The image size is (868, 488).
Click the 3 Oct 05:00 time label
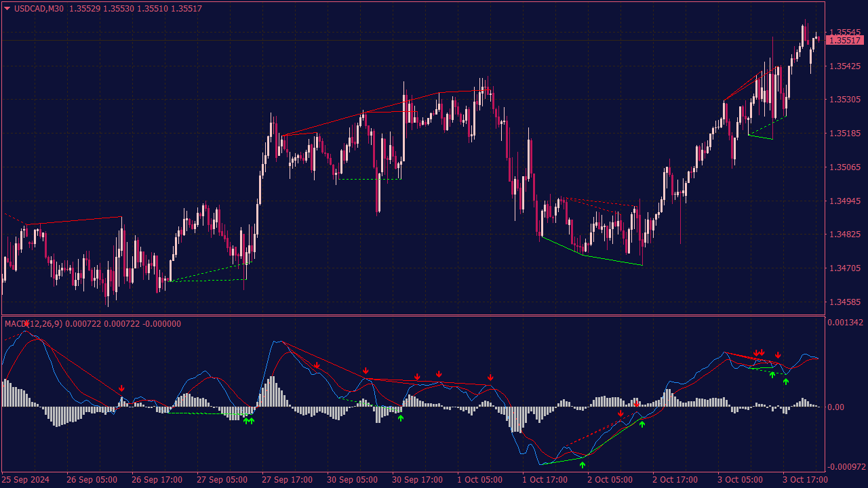coord(741,480)
